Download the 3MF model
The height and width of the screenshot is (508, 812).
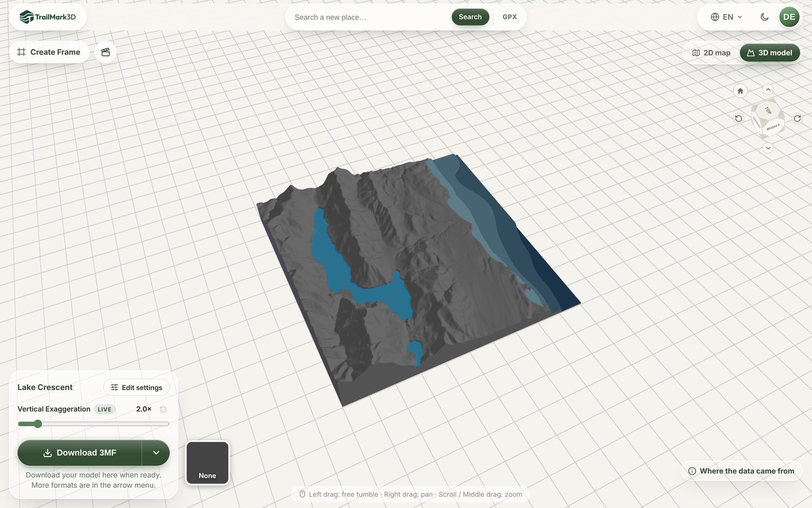(80, 453)
